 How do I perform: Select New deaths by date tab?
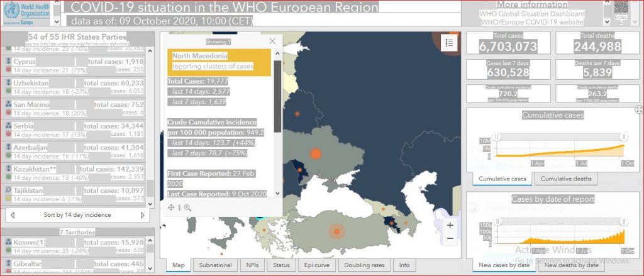click(x=571, y=265)
